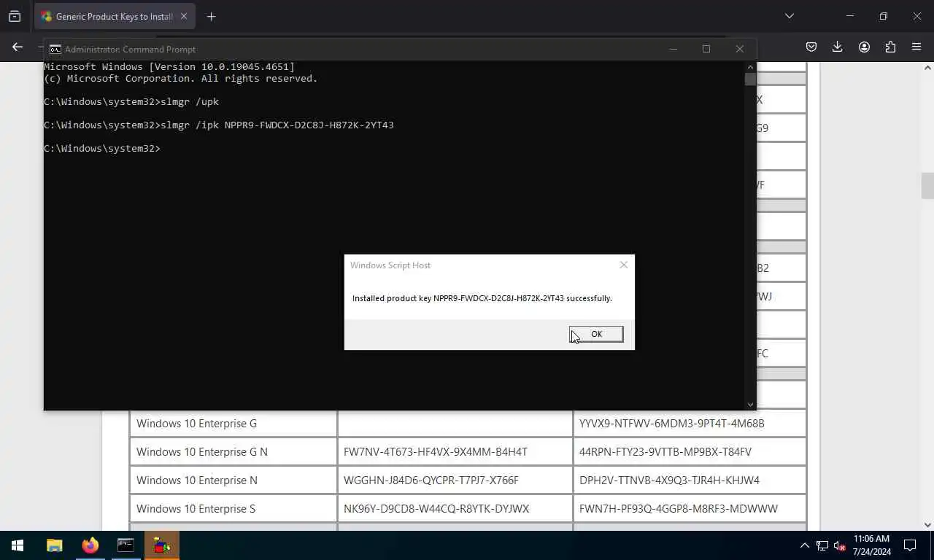Close the Firefox browser window

(x=917, y=16)
